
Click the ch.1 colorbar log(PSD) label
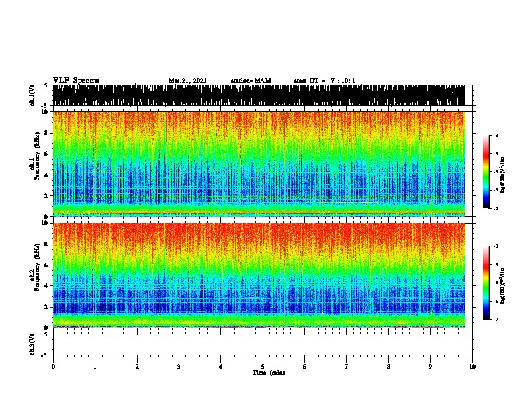[502, 175]
